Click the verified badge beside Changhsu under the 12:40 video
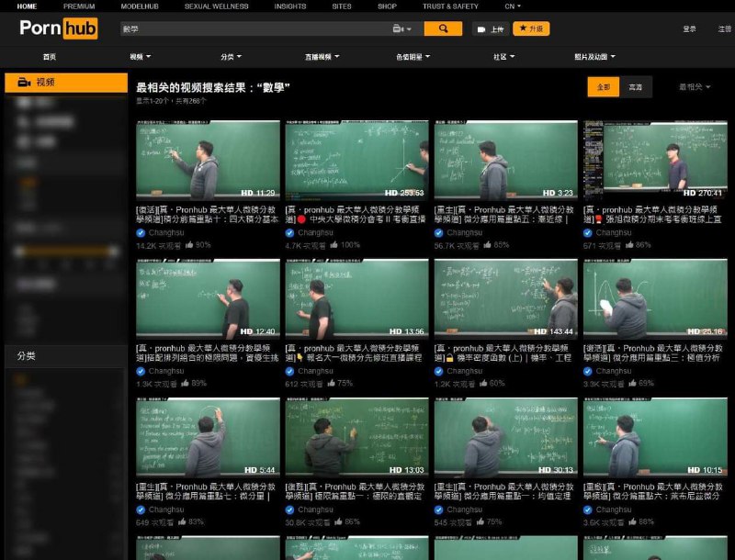This screenshot has height=560, width=735. (141, 371)
